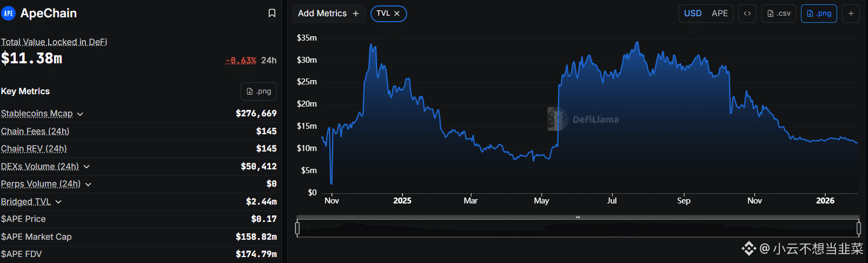This screenshot has height=263, width=868.
Task: Click the ApeChain logo icon
Action: pos(9,14)
